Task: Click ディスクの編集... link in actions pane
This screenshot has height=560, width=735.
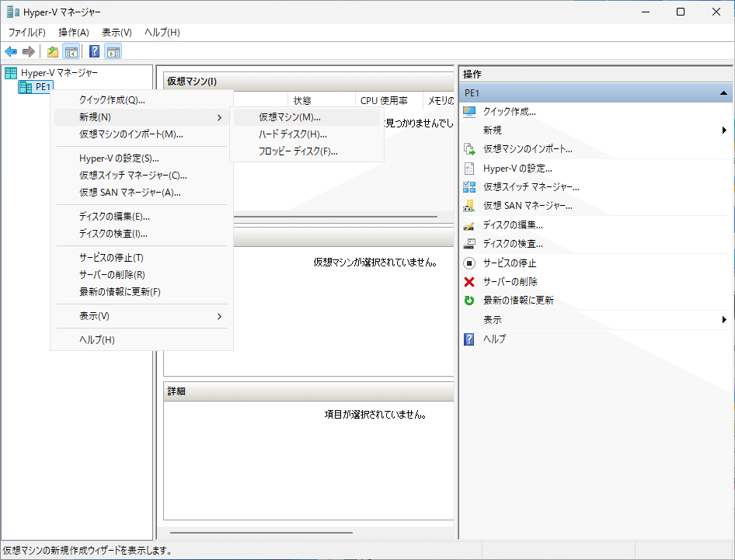Action: point(514,225)
